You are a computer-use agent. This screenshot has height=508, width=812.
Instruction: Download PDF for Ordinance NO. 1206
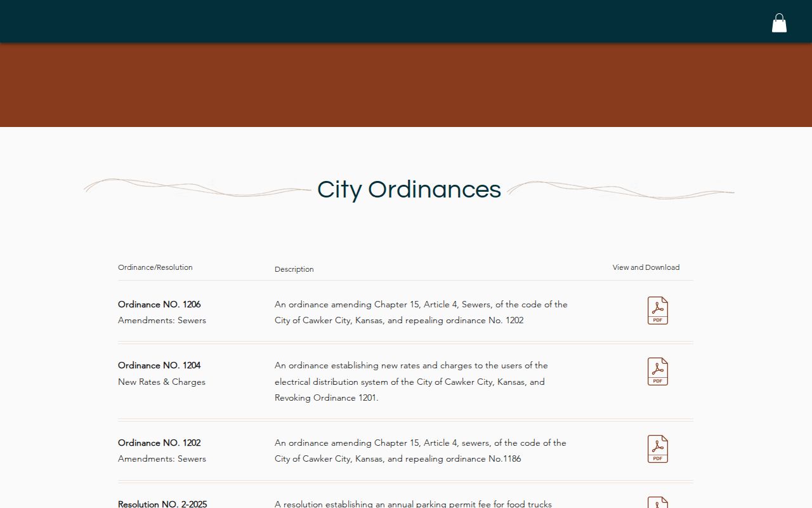tap(658, 311)
